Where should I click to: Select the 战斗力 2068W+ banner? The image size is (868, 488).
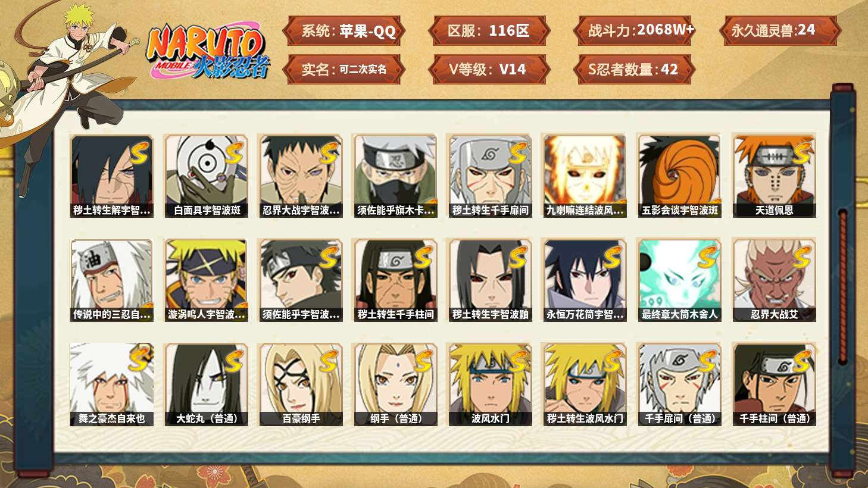coord(634,31)
